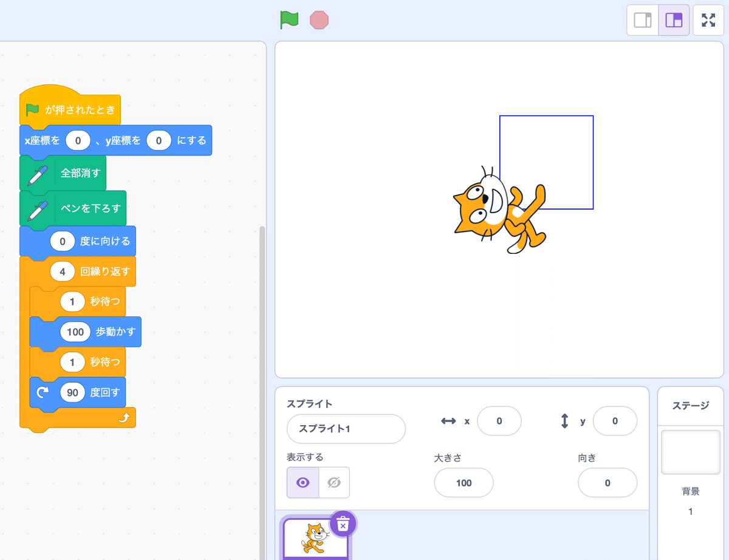Click the vertical arrow icon beside y
Screen dimensions: 729x560
pos(564,421)
